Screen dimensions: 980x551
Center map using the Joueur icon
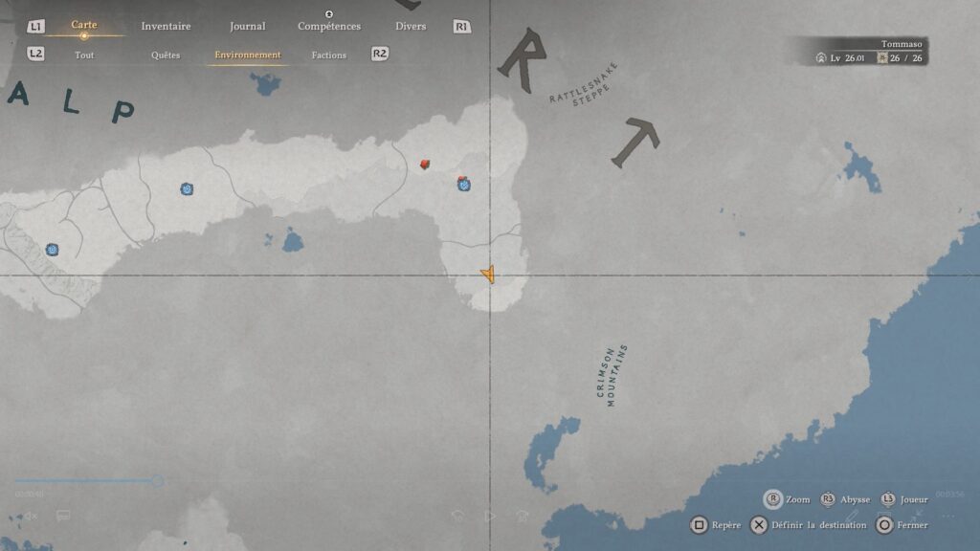(888, 499)
